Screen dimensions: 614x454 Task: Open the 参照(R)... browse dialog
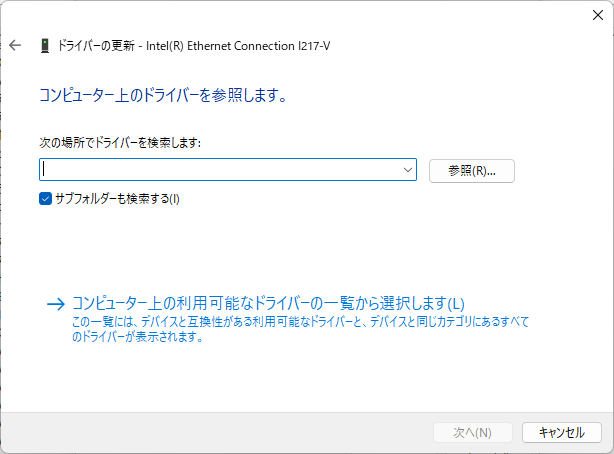click(x=470, y=171)
